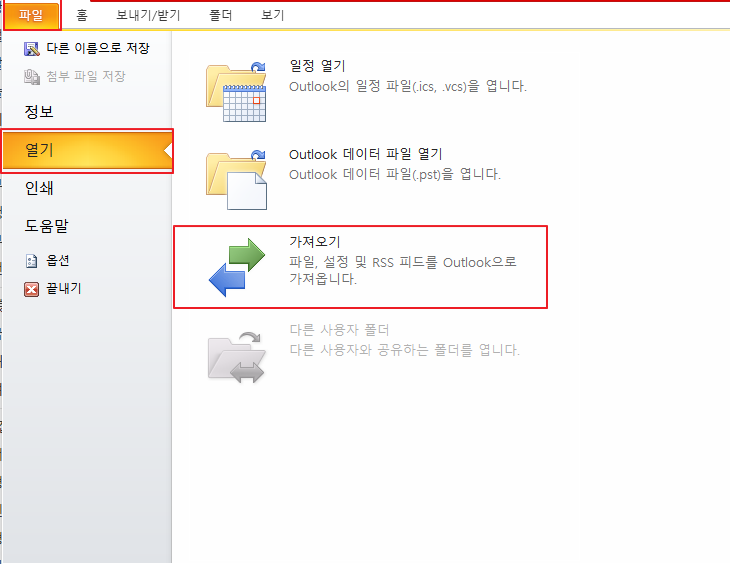Image resolution: width=730 pixels, height=564 pixels.
Task: Open the 보기 ribbon tab
Action: (x=272, y=15)
